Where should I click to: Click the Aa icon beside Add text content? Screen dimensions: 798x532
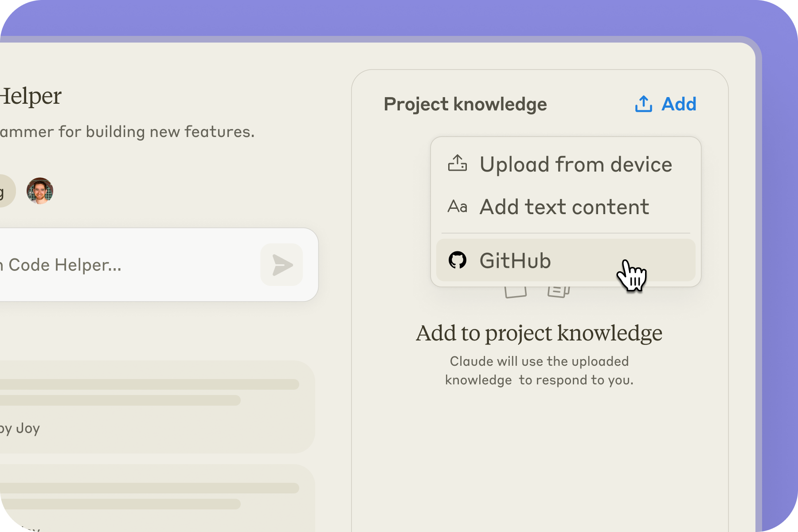click(x=458, y=206)
